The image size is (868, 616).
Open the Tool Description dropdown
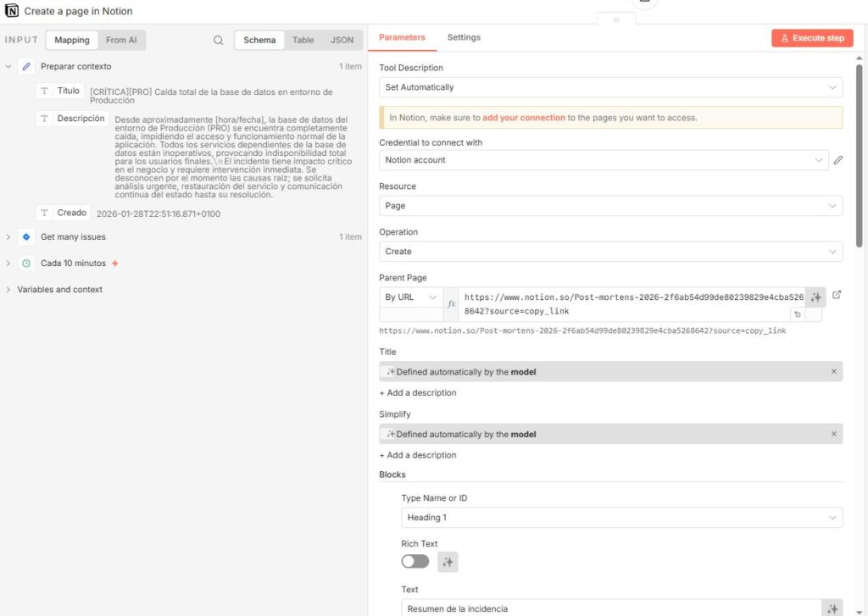[x=610, y=87]
